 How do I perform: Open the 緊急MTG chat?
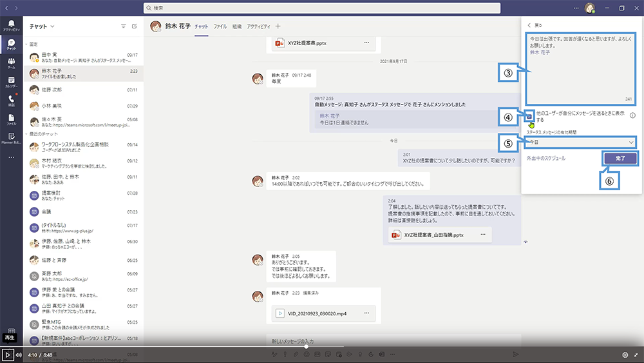click(84, 324)
